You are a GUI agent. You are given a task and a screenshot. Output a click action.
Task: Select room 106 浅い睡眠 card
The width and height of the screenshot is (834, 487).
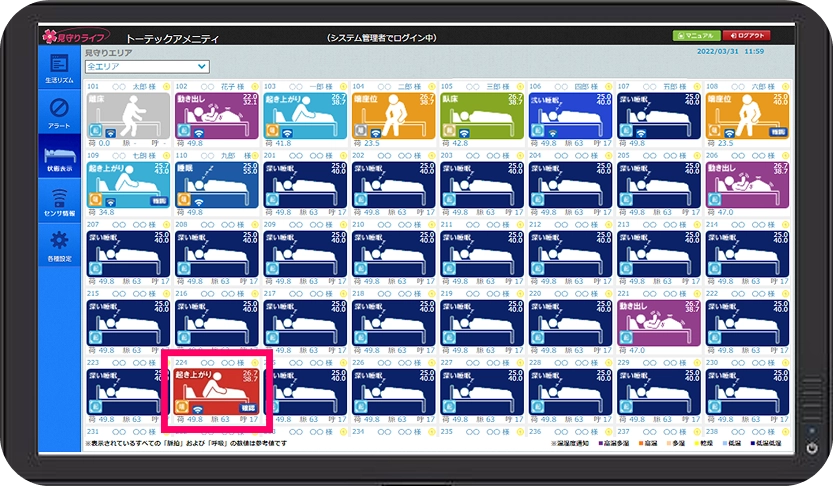tap(570, 114)
